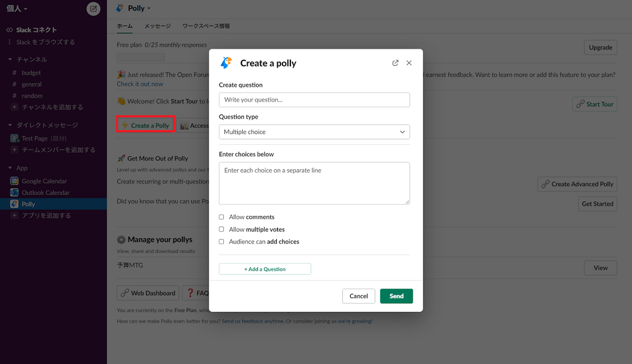Click the Write your question input field
632x364 pixels.
pos(314,100)
